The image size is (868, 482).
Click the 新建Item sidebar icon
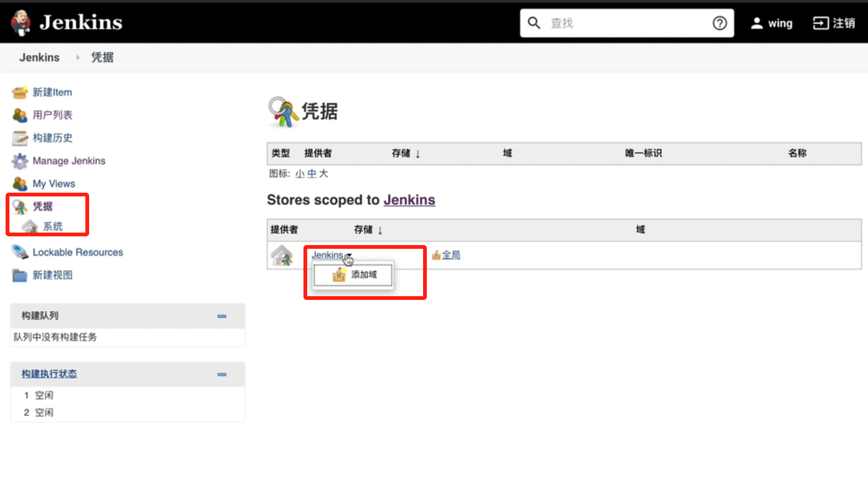(x=20, y=92)
